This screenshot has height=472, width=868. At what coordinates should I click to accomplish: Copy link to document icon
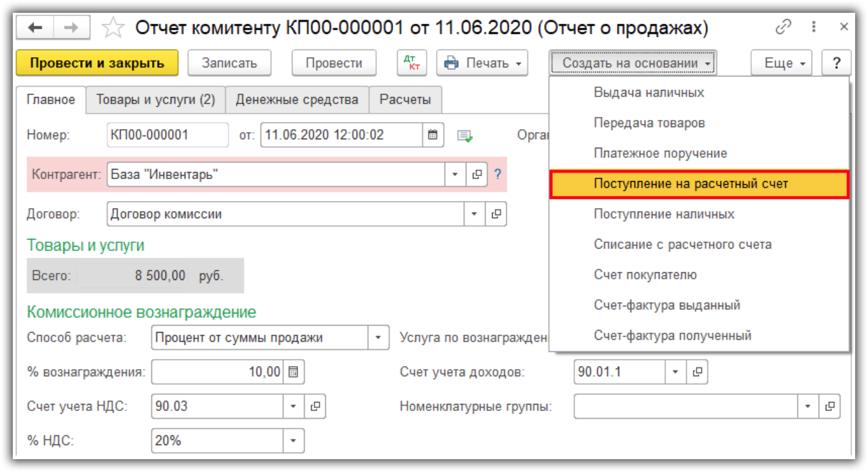pos(783,28)
